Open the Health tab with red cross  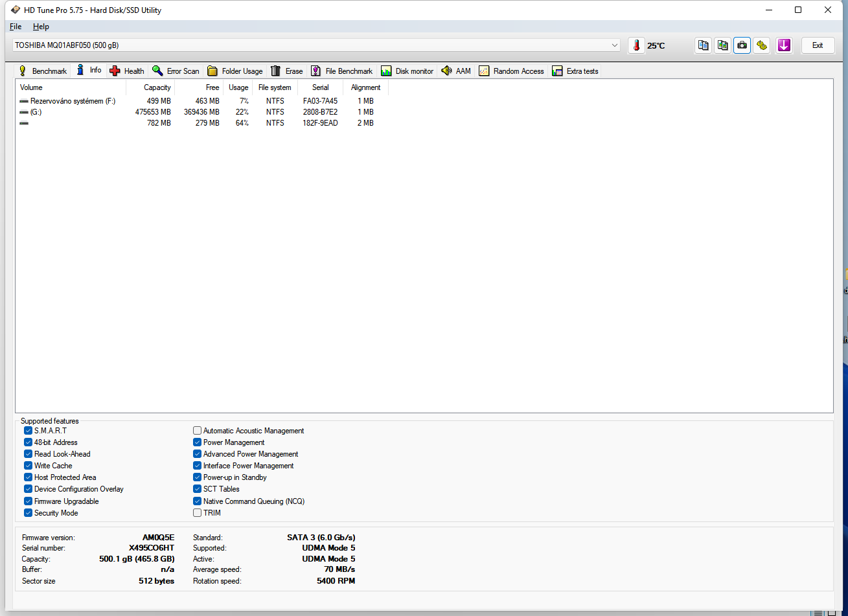(x=127, y=71)
